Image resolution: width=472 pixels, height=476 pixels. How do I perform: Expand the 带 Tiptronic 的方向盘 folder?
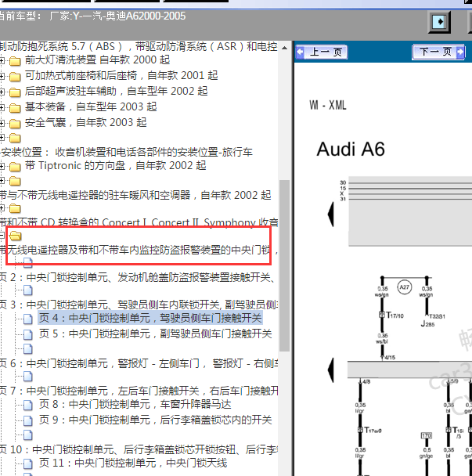pos(2,166)
